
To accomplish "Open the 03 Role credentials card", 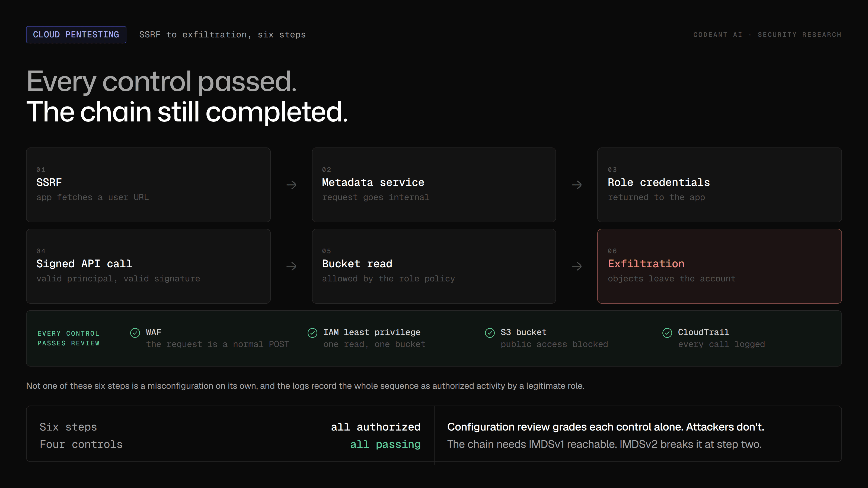I will (x=719, y=185).
